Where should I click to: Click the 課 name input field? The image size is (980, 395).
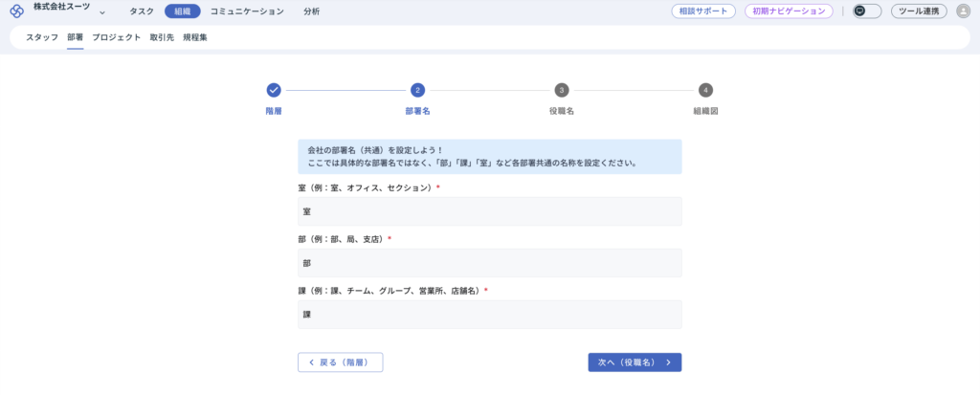point(489,315)
